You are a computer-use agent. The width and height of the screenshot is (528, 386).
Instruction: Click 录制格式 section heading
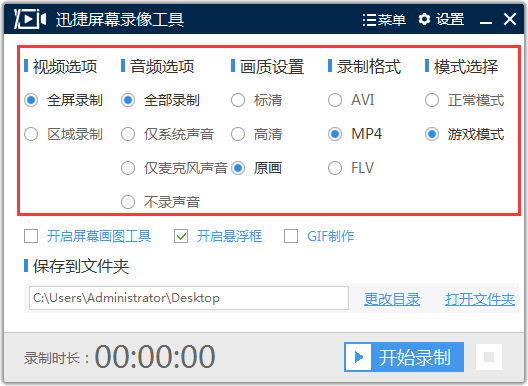pyautogui.click(x=369, y=67)
